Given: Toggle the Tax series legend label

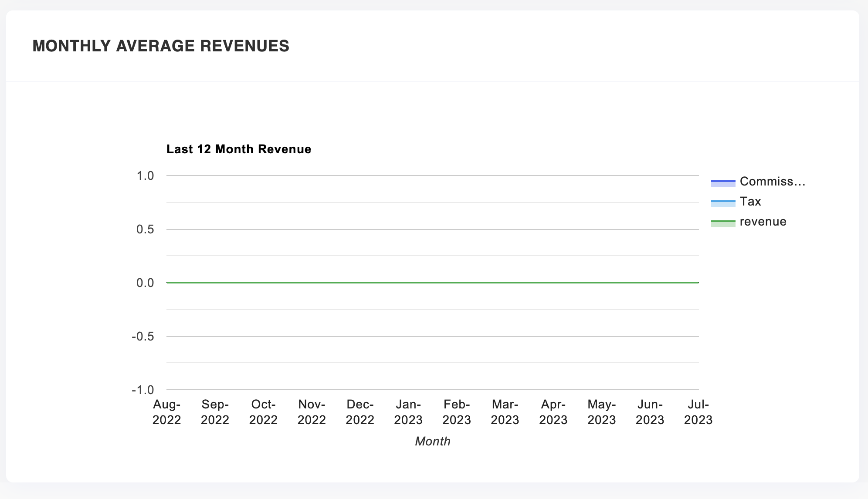Looking at the screenshot, I should click(750, 202).
